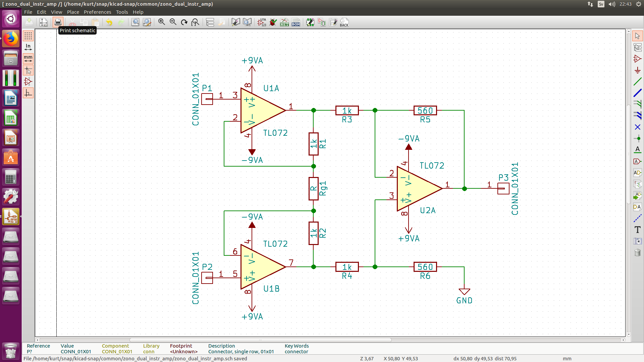Open the Help menu

pyautogui.click(x=138, y=12)
